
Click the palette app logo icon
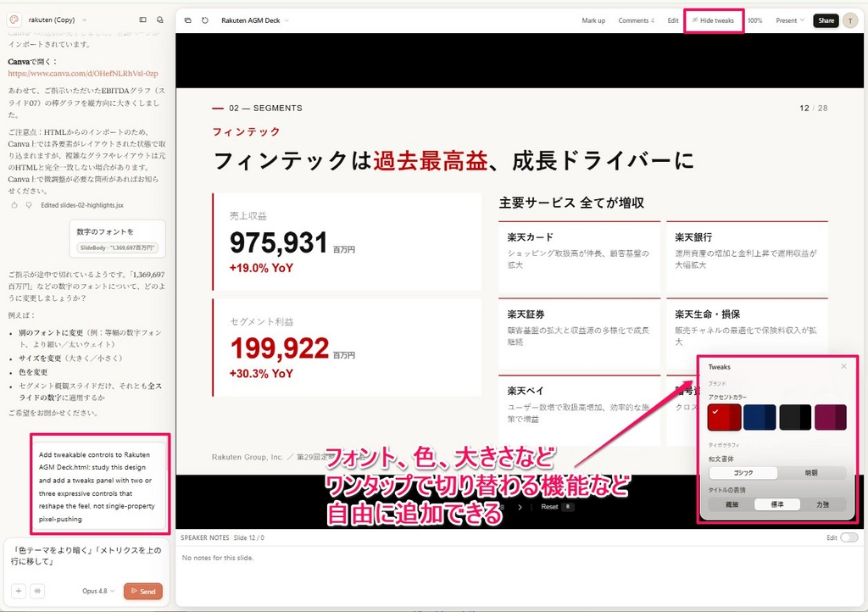click(x=14, y=20)
